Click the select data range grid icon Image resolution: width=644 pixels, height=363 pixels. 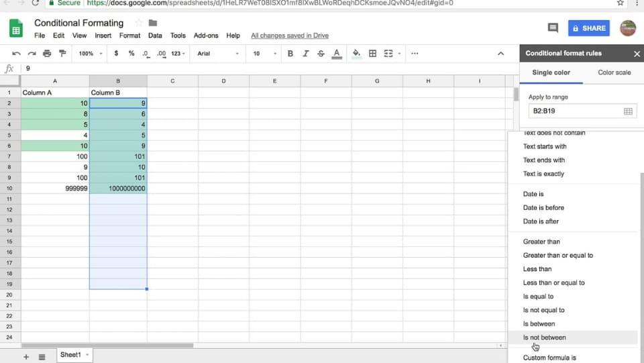(628, 111)
